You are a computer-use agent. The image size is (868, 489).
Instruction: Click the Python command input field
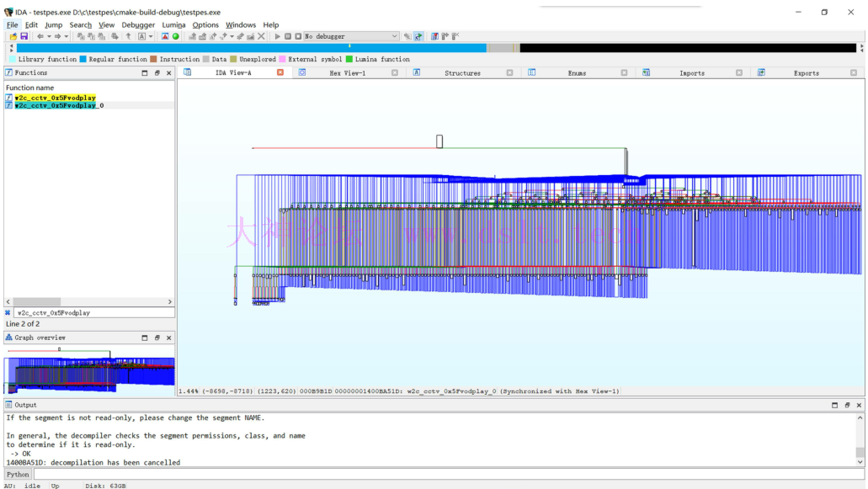(x=449, y=474)
